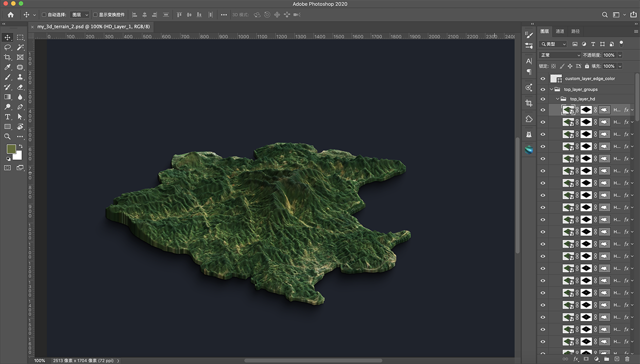Filter for pixel layers
The height and width of the screenshot is (364, 640).
[x=575, y=44]
